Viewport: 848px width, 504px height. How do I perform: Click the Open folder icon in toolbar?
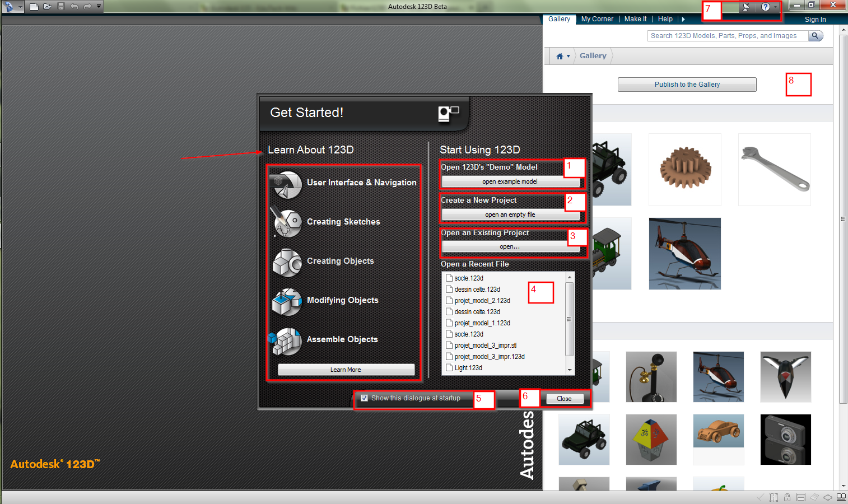48,7
